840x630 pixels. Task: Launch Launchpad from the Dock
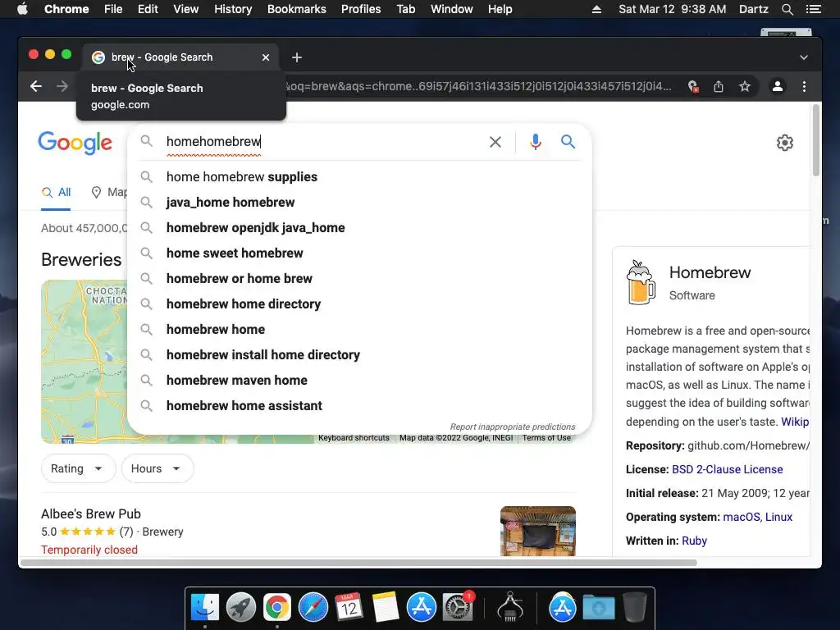(241, 608)
